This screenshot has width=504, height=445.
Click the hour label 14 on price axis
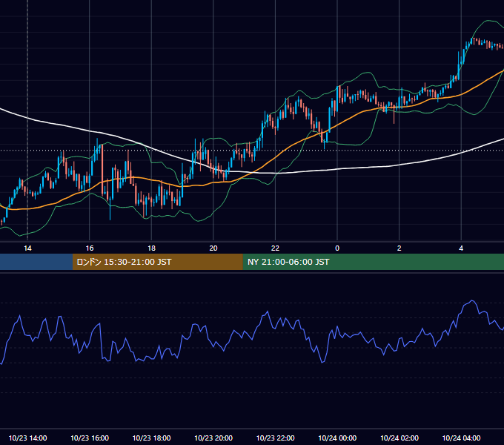tap(27, 248)
